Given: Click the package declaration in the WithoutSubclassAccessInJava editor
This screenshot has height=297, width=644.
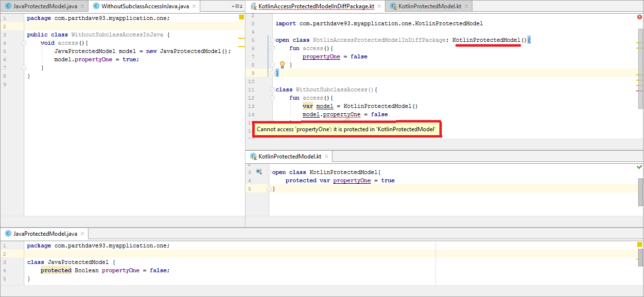Looking at the screenshot, I should [99, 18].
